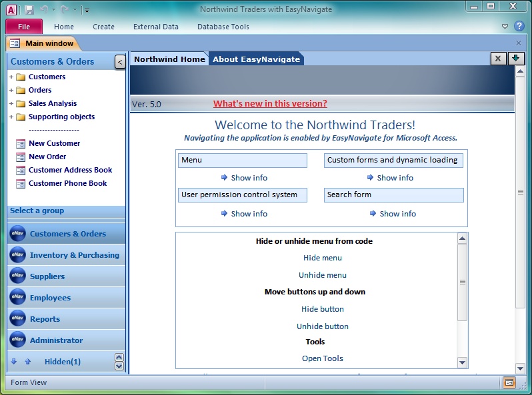Switch to the About EasyNavigate tab
The width and height of the screenshot is (532, 395).
256,59
